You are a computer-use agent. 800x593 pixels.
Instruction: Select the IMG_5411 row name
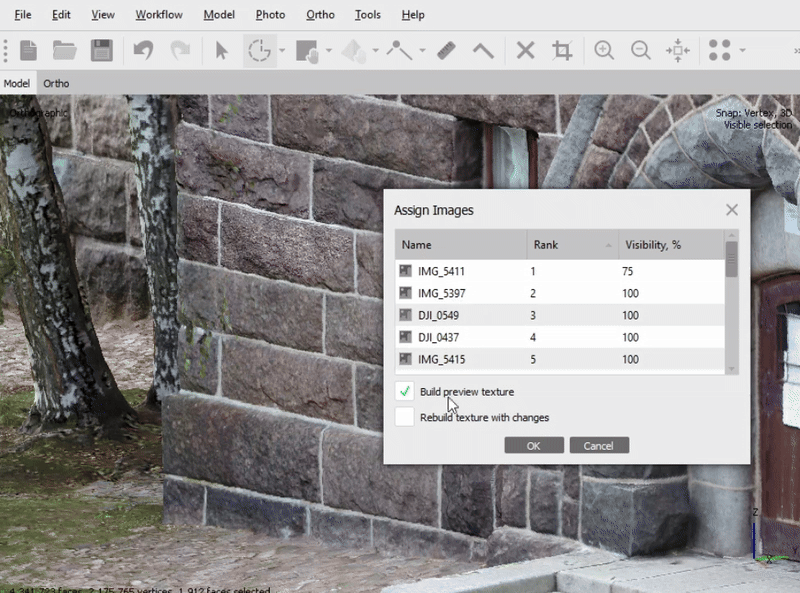click(441, 271)
